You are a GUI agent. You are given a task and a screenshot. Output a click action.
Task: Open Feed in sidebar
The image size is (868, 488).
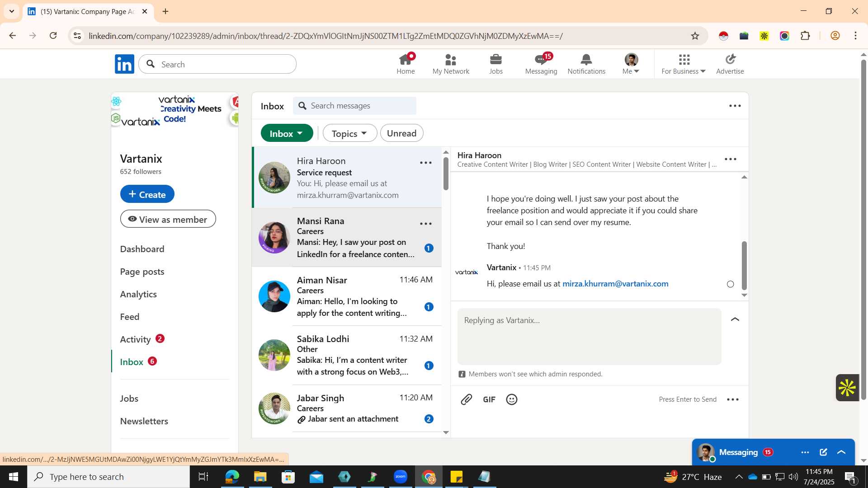[x=130, y=317]
